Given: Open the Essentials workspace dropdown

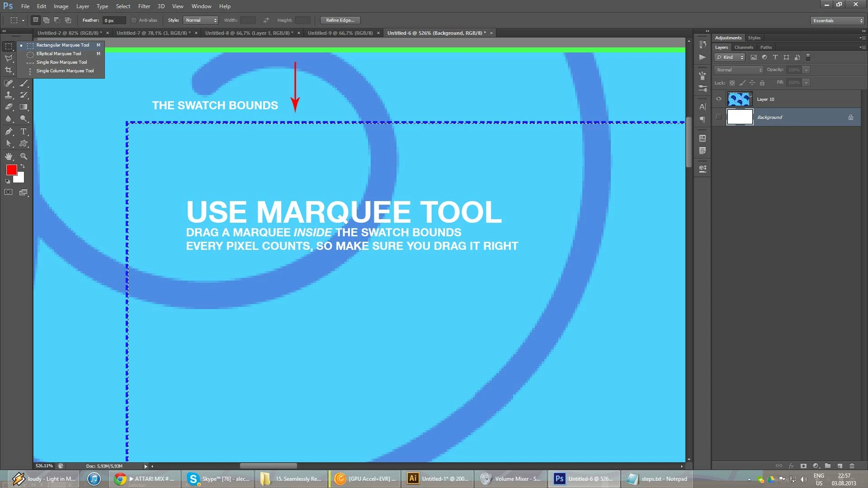Looking at the screenshot, I should pos(837,20).
